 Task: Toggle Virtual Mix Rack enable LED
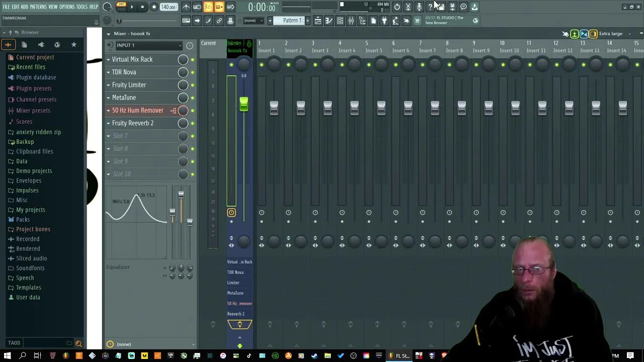(x=192, y=60)
